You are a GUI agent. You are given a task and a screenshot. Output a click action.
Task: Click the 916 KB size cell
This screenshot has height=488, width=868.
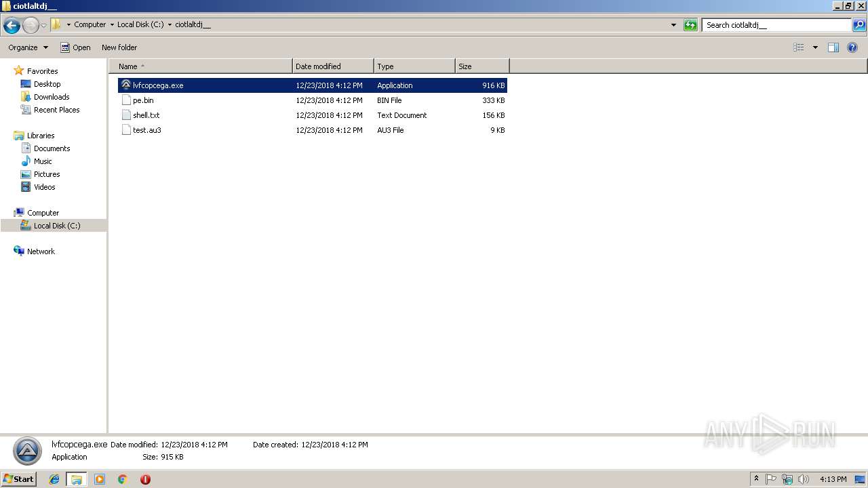(494, 85)
